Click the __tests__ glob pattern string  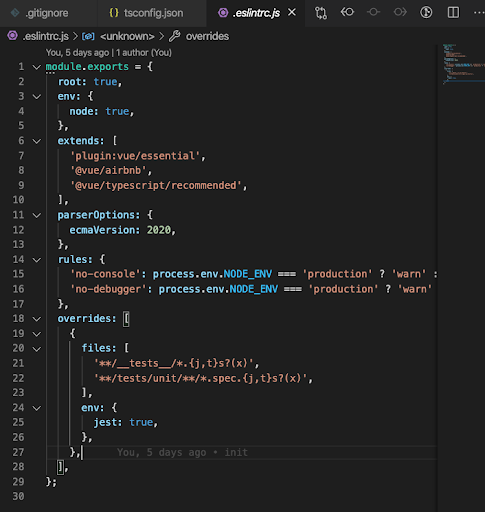(x=174, y=363)
